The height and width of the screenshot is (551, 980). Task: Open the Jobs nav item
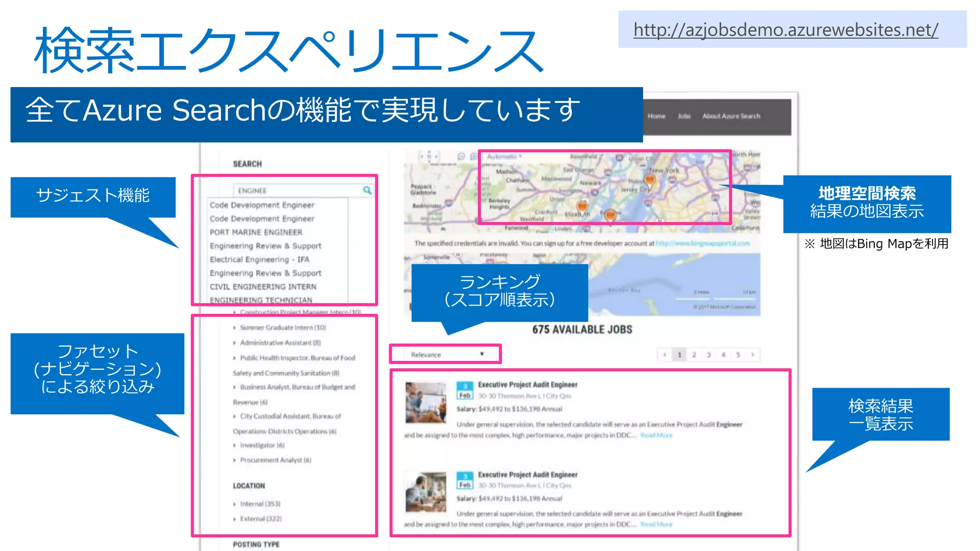[684, 116]
